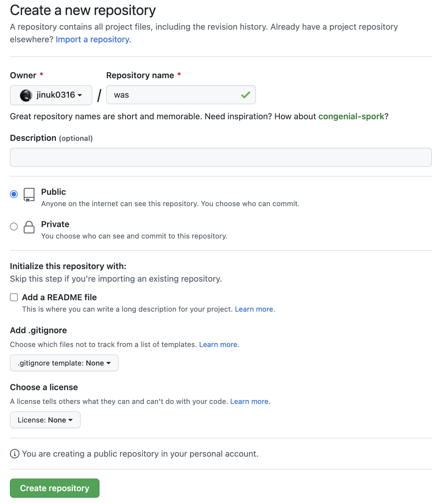
Task: Select the Public radio button
Action: click(14, 194)
